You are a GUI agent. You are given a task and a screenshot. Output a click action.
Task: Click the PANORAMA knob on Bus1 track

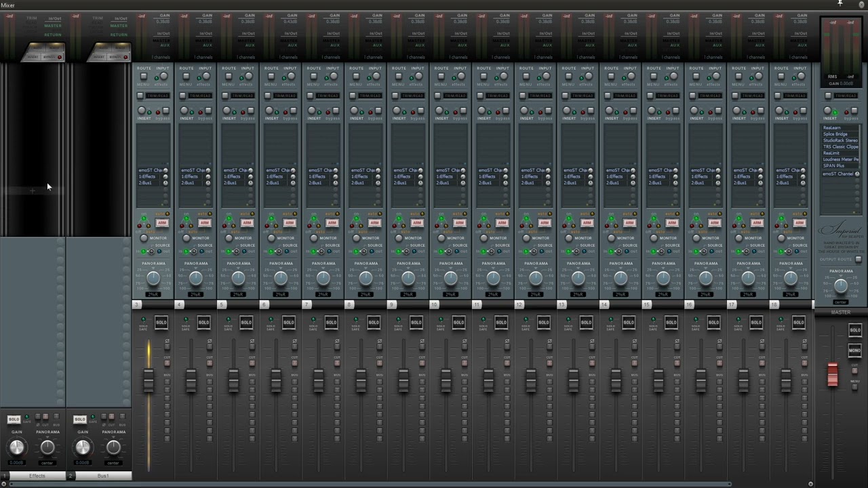pyautogui.click(x=113, y=447)
